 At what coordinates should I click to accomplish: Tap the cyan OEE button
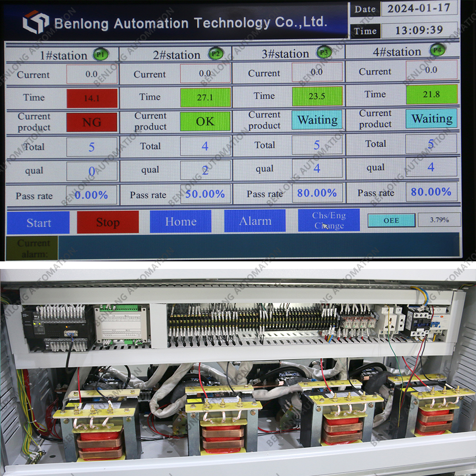point(391,220)
